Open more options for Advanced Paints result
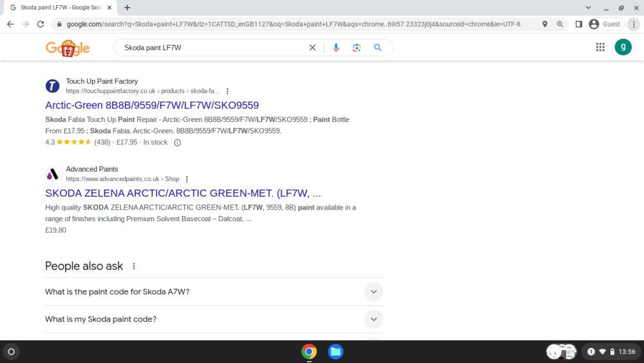Screen dimensions: 644x363 (187, 179)
